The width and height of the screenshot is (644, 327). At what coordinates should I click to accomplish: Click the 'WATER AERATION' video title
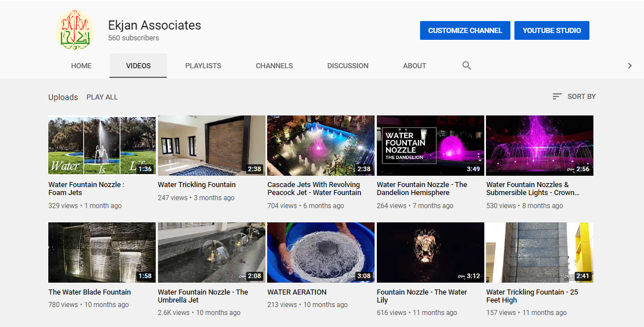tap(297, 292)
